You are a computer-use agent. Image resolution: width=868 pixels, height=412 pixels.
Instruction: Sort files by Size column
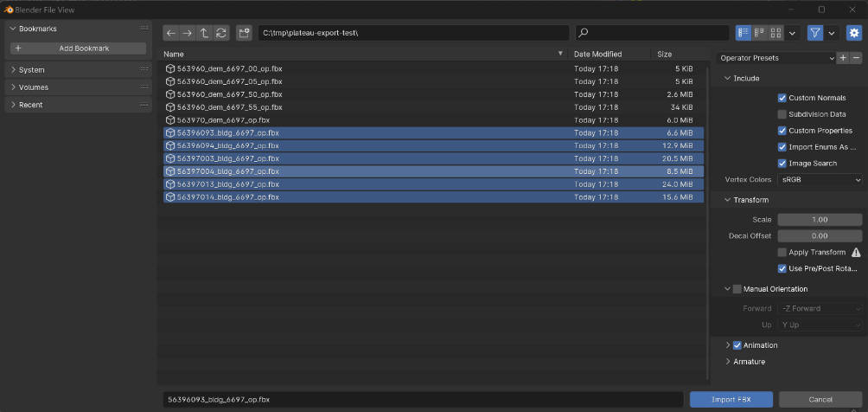(x=680, y=55)
